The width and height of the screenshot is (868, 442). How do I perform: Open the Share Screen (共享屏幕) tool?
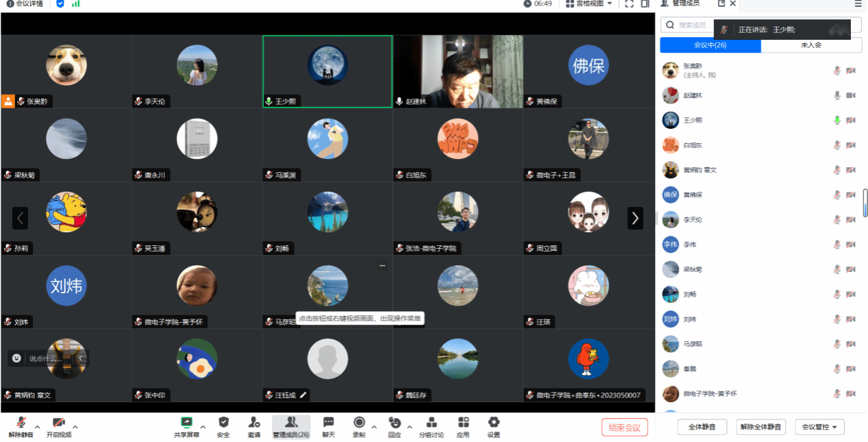(x=186, y=426)
